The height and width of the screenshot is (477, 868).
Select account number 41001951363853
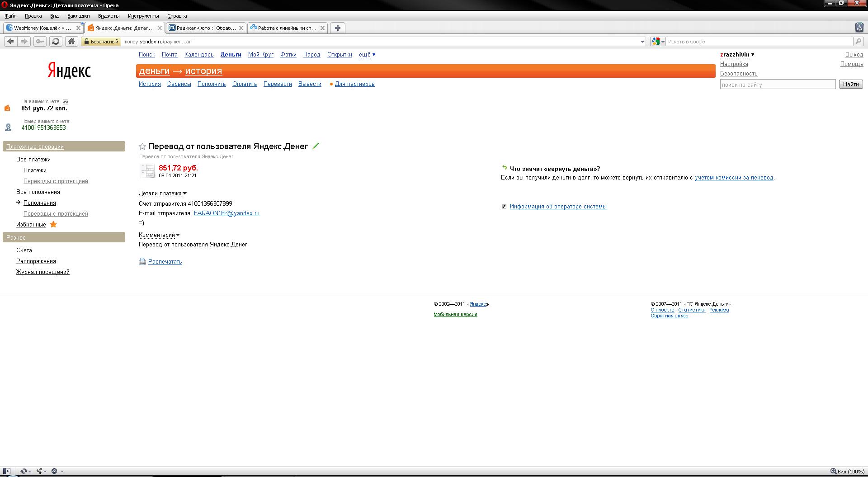[43, 128]
